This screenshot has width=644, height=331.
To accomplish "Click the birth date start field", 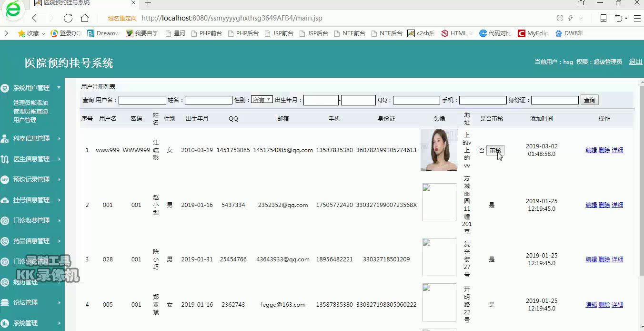I will tap(321, 100).
